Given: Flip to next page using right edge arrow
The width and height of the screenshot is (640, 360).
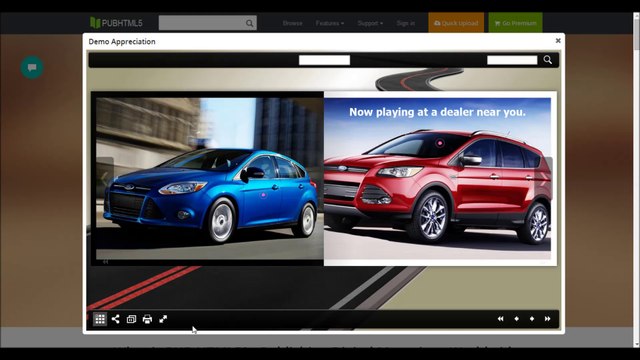Looking at the screenshot, I should point(543,178).
